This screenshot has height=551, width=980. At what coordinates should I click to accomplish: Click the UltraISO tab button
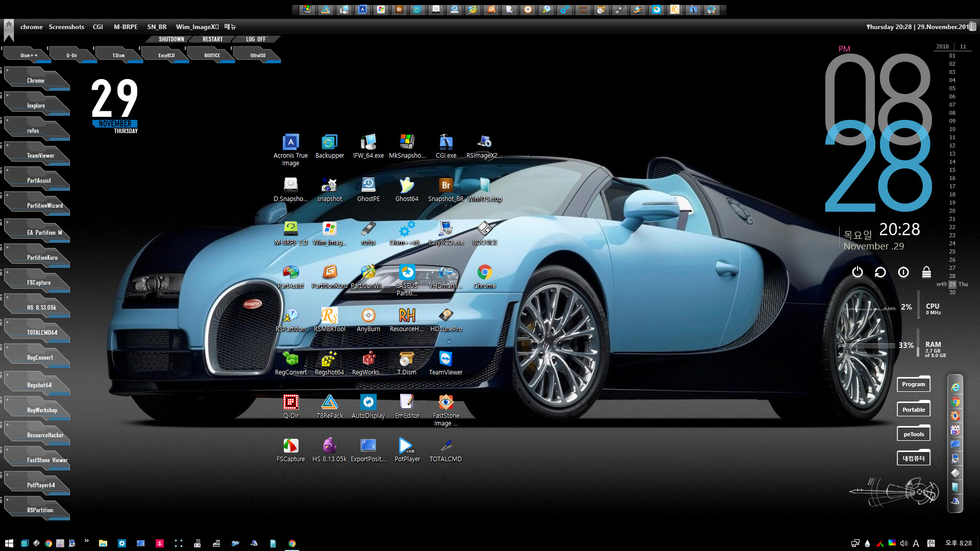pyautogui.click(x=258, y=55)
